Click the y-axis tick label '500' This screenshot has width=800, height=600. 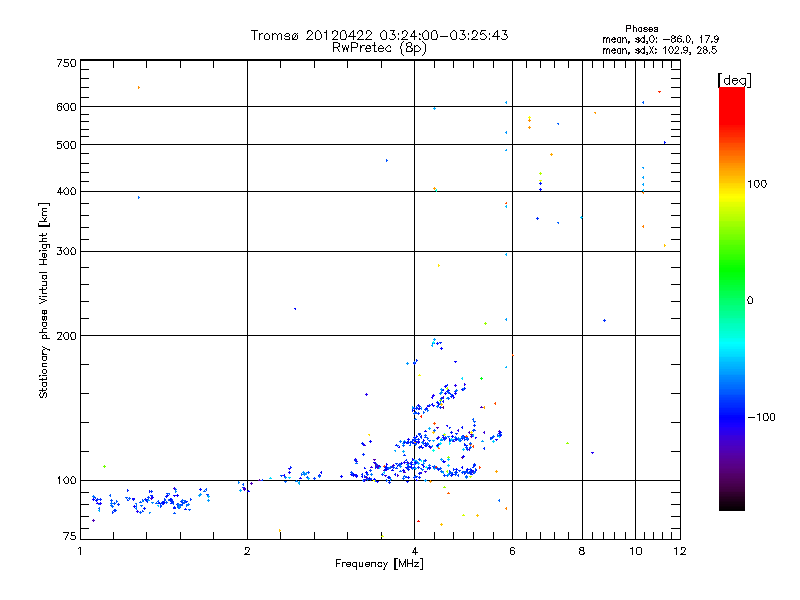66,145
